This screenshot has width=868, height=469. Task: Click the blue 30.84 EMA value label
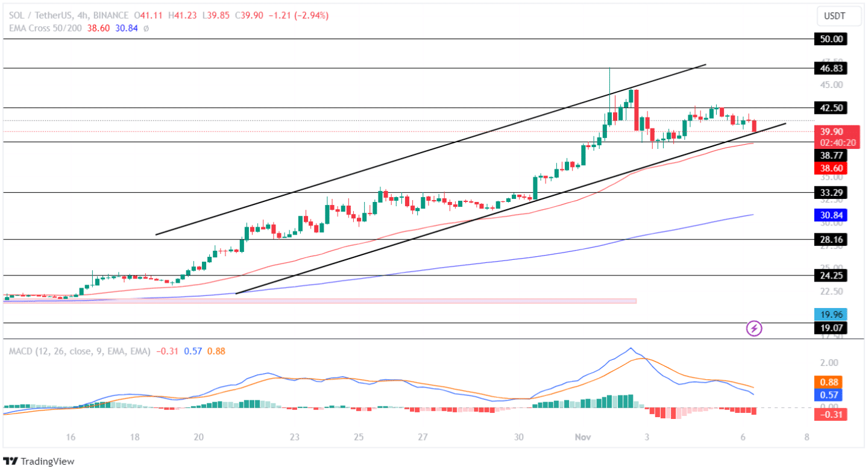click(830, 215)
